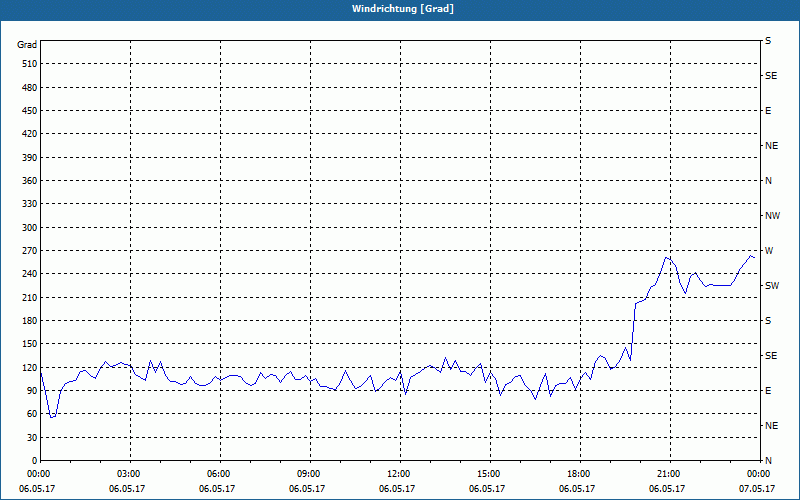This screenshot has height=500, width=800.
Task: Select the 06:00 time label
Action: (x=220, y=474)
